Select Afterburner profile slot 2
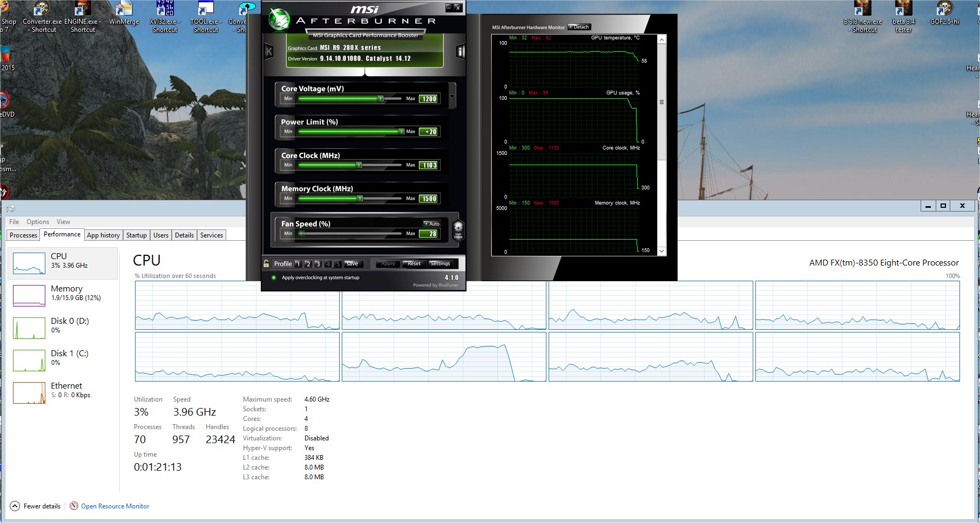This screenshot has width=980, height=523. [308, 264]
